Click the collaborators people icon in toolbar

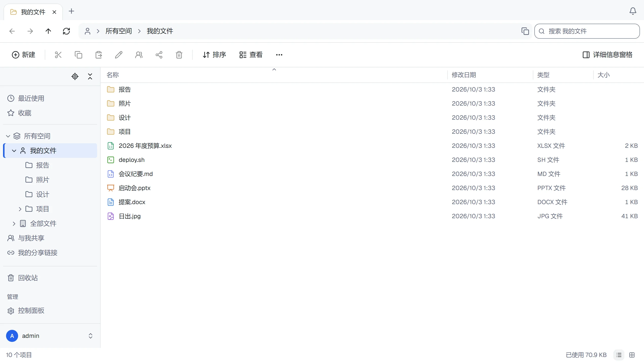pos(139,55)
